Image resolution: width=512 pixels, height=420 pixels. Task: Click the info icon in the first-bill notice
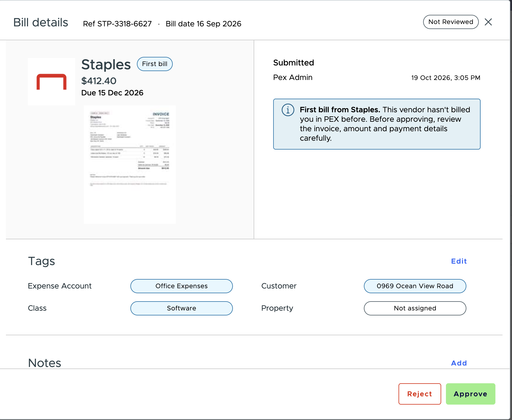click(288, 110)
